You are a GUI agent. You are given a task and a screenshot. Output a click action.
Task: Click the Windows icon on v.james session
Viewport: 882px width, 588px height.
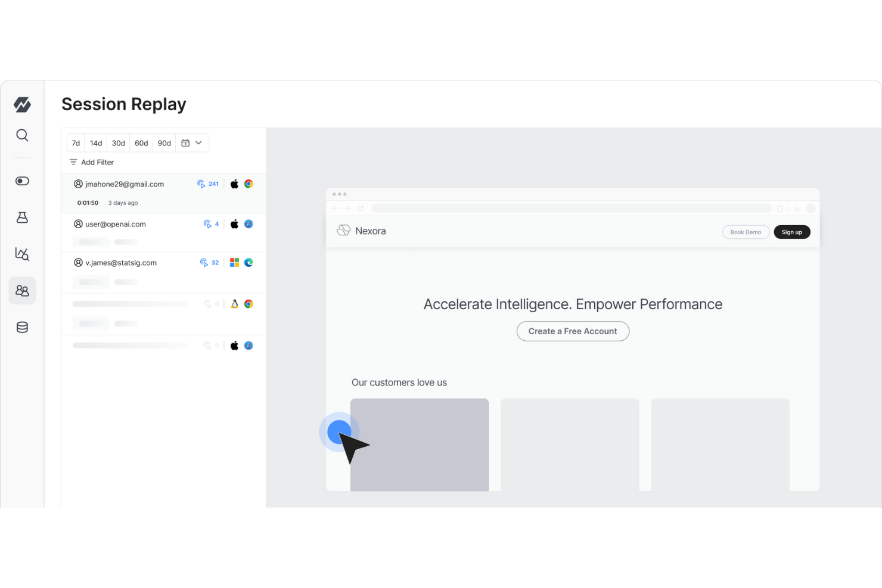[234, 263]
